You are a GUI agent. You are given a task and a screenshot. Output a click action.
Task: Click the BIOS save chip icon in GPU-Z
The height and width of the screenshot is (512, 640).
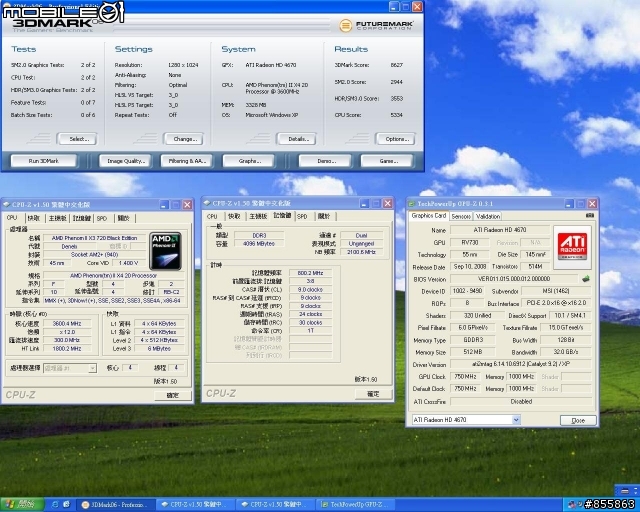click(586, 279)
